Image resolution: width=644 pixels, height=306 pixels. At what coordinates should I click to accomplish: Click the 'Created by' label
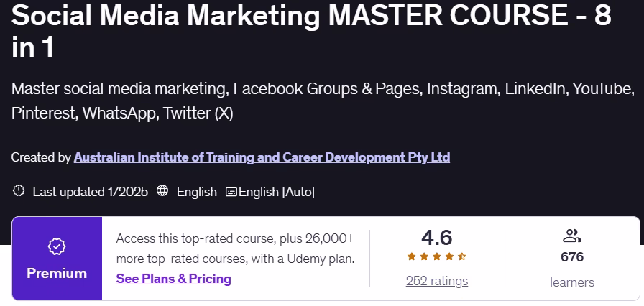click(41, 157)
